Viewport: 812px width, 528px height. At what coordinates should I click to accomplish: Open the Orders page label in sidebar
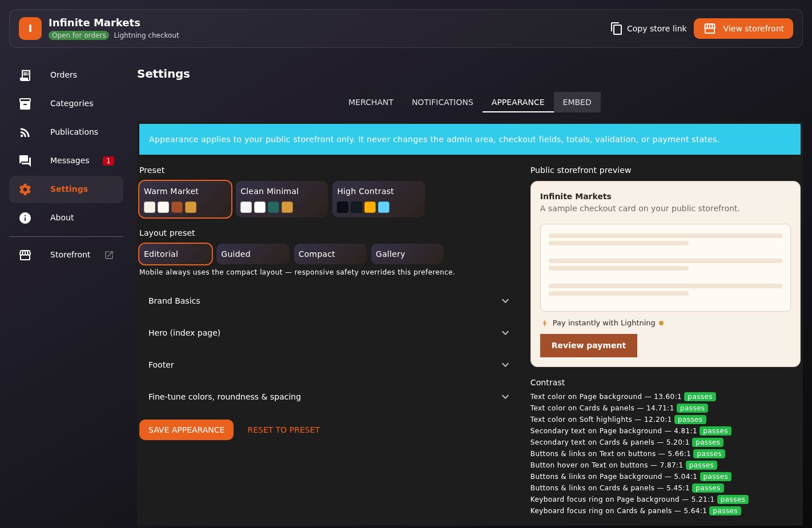(x=63, y=75)
